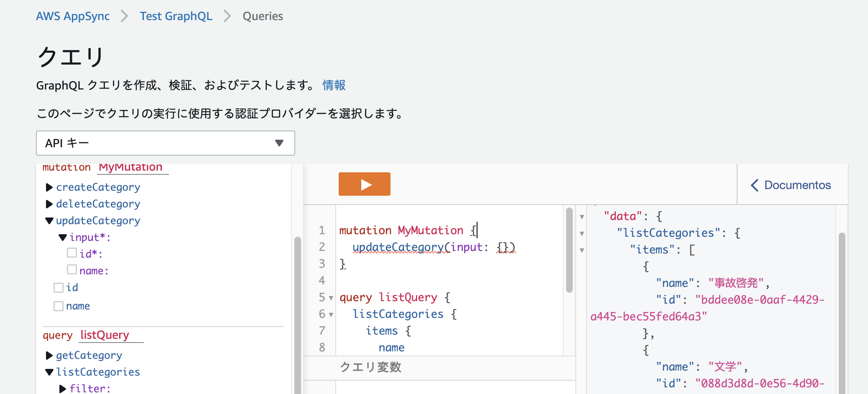
Task: Click the explorer panel vertical scrollbar
Action: [297, 315]
